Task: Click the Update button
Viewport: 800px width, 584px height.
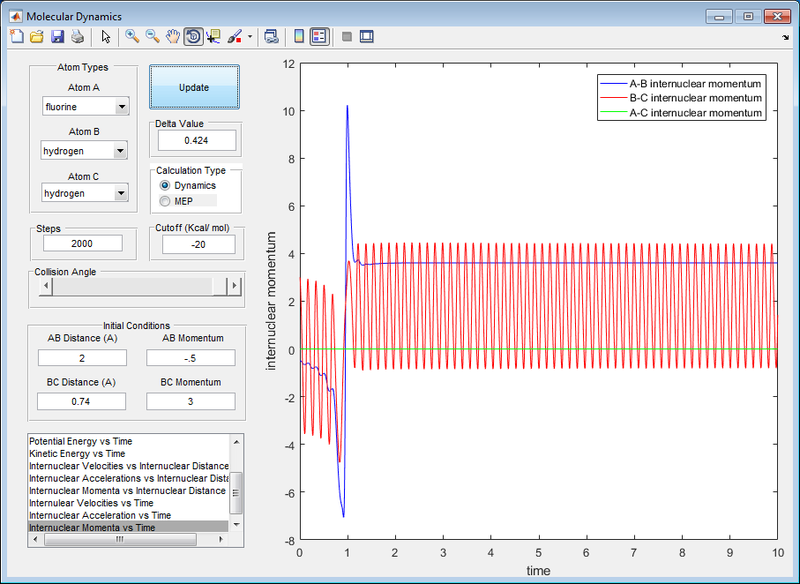Action: coord(194,87)
